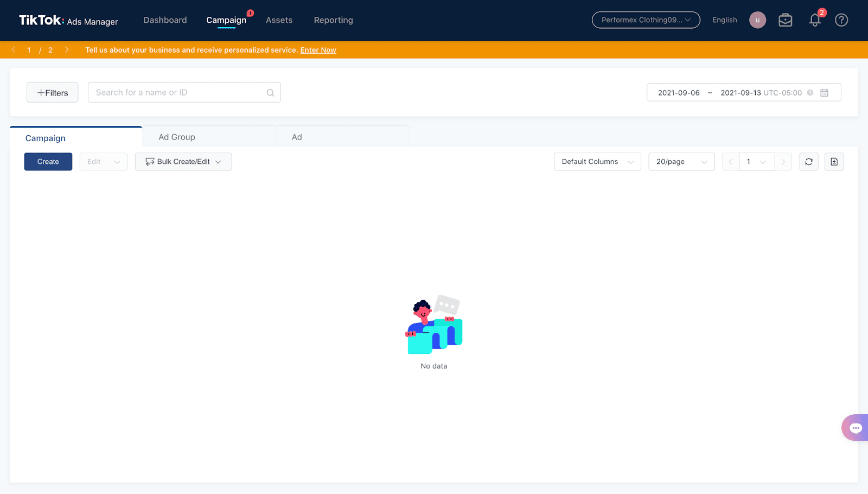Open the calendar date picker icon
This screenshot has width=868, height=494.
pyautogui.click(x=824, y=93)
